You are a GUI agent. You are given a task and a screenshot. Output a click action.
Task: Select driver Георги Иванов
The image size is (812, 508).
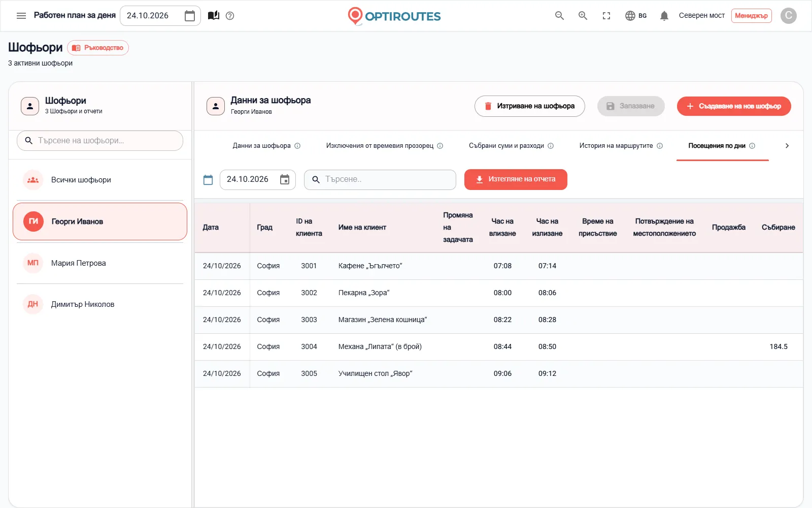[100, 221]
